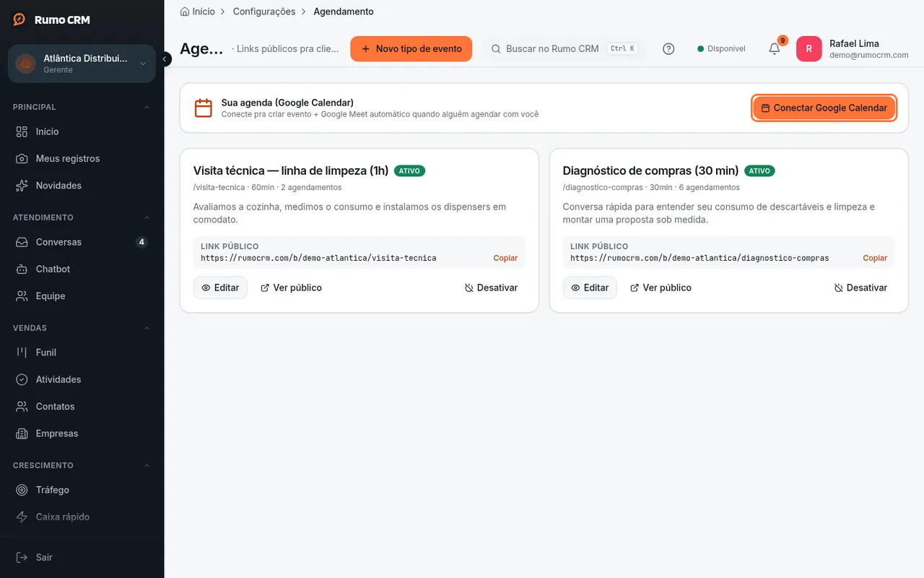Open the Novidades page
This screenshot has width=924, height=578.
pos(82,186)
